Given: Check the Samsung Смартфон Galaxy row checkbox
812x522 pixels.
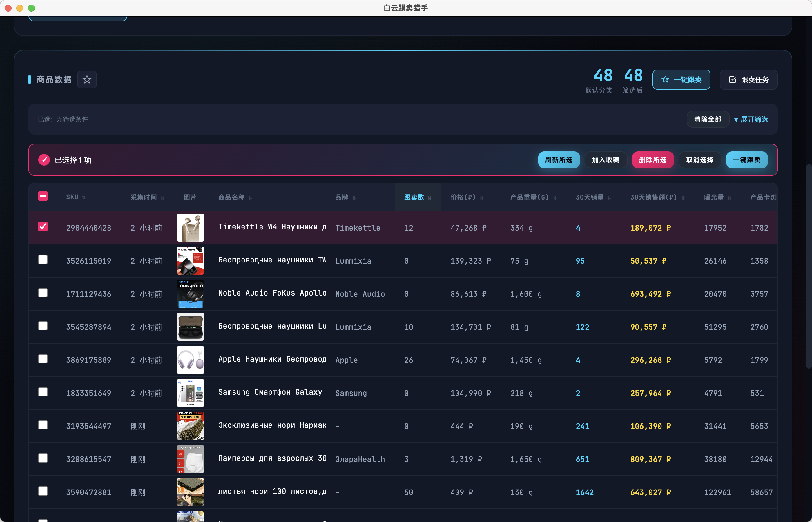Looking at the screenshot, I should click(x=43, y=392).
